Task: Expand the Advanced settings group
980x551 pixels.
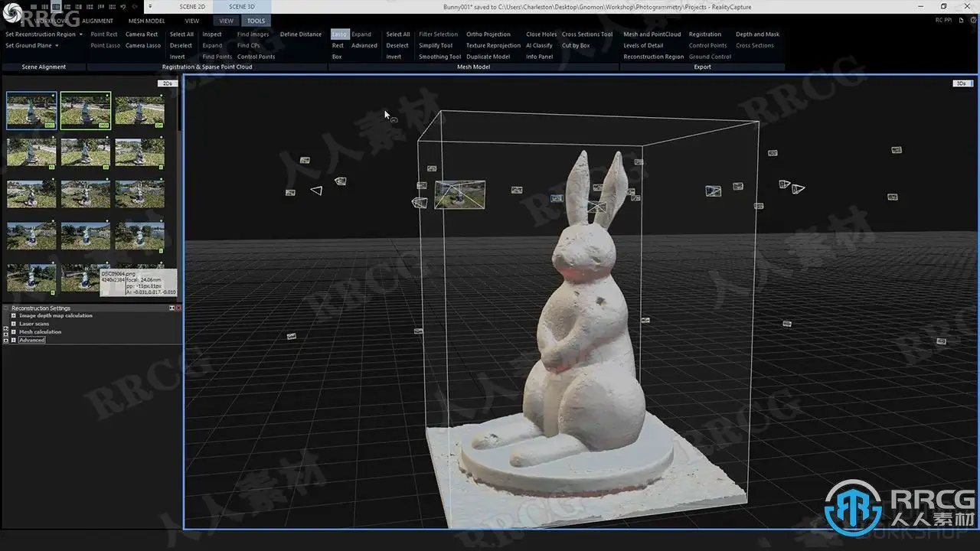Action: click(x=14, y=340)
